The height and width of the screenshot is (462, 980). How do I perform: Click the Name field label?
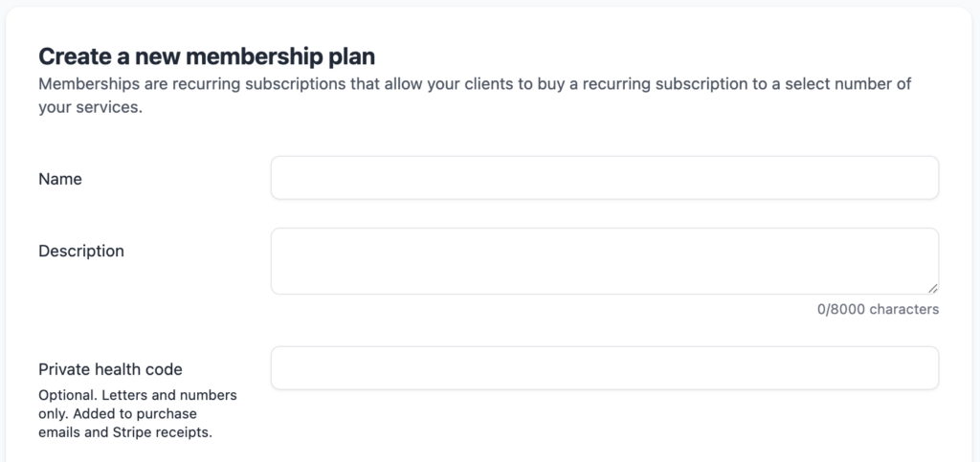60,179
